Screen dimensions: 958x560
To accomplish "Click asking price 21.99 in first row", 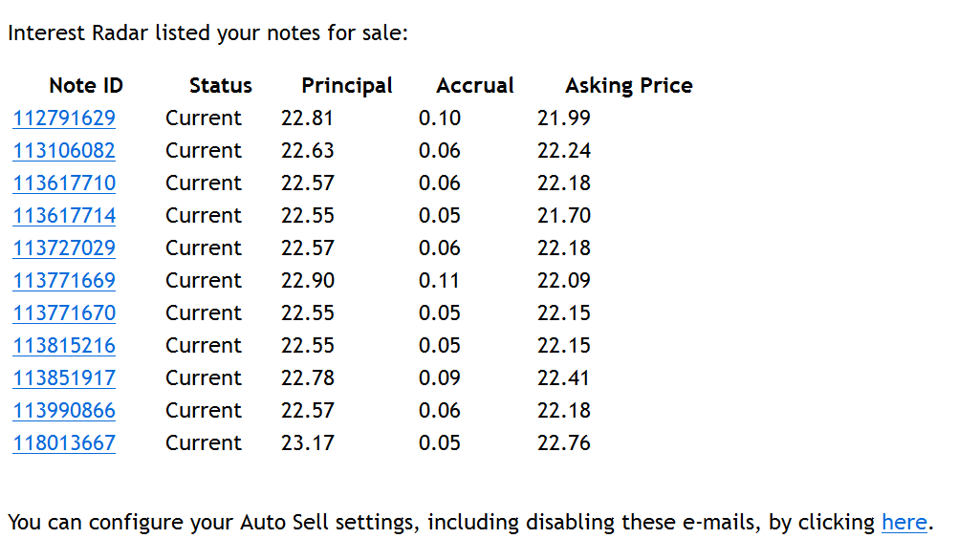I will (564, 118).
